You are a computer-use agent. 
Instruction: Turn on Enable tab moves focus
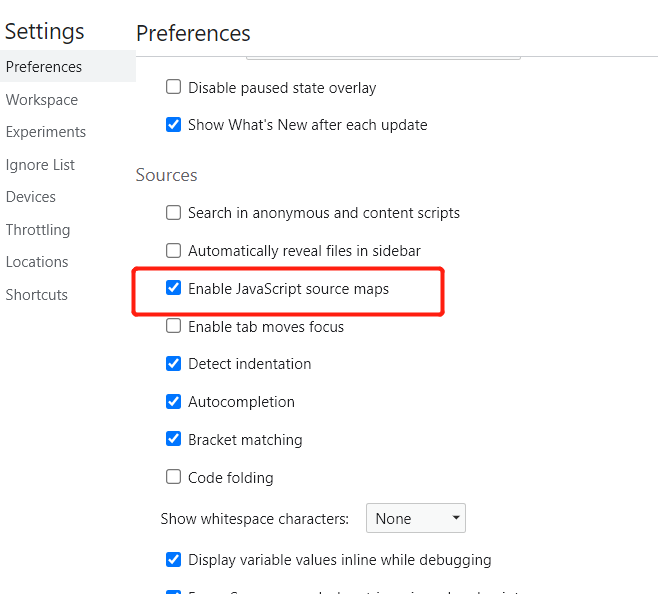pos(174,326)
